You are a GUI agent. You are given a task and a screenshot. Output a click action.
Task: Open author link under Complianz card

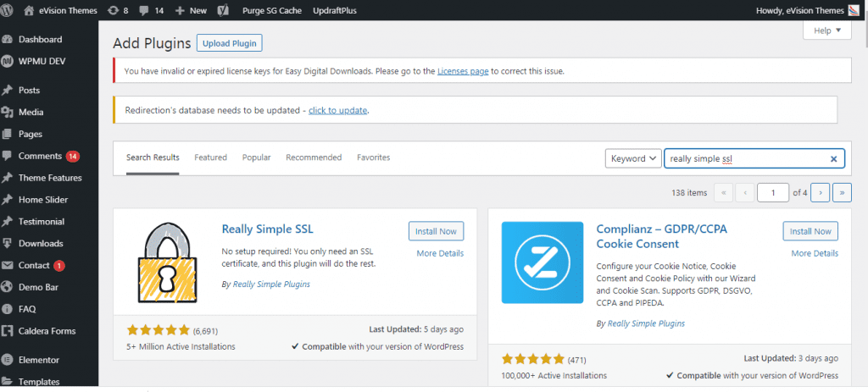pos(646,323)
